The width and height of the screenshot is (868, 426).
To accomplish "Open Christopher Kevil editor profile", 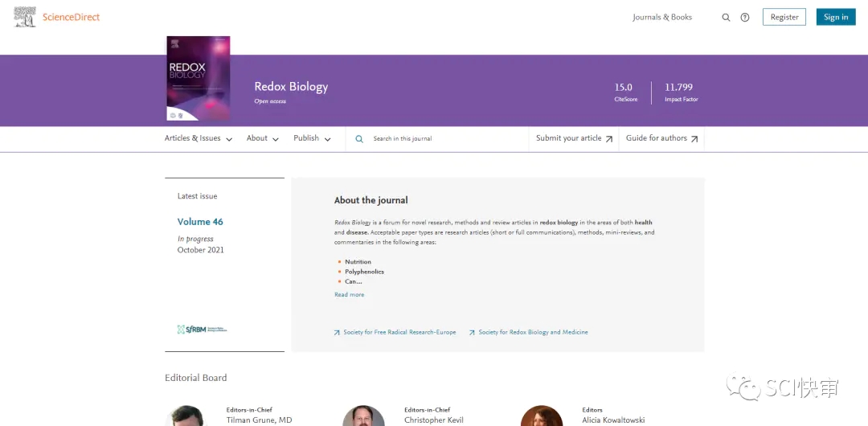I will 434,420.
